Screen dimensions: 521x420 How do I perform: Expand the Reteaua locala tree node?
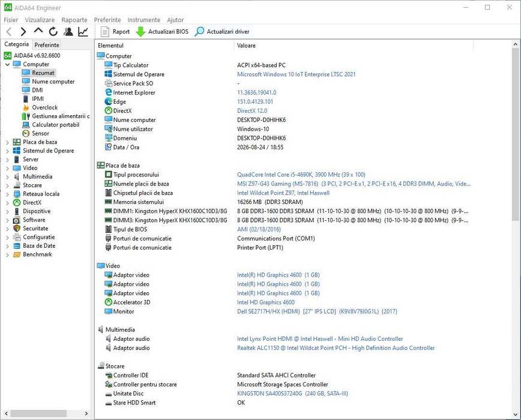(x=7, y=194)
